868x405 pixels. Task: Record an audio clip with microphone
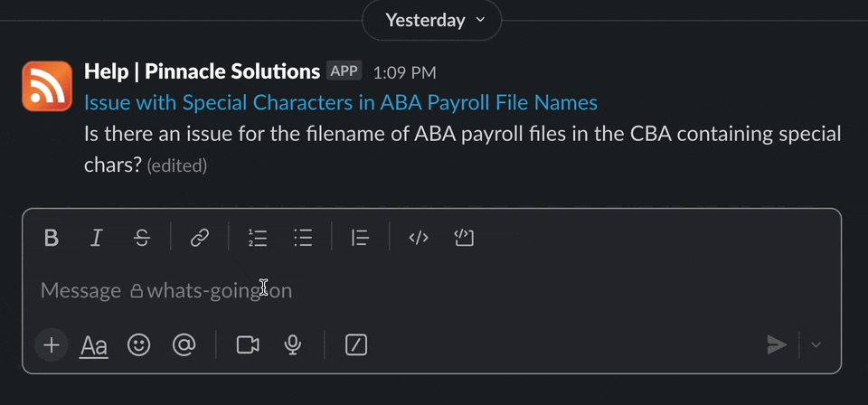point(293,345)
